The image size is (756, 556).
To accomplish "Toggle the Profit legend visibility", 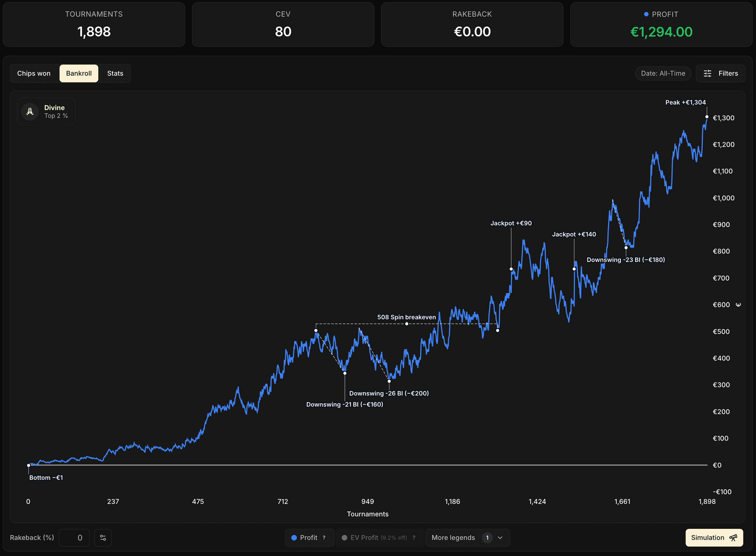I will (309, 537).
